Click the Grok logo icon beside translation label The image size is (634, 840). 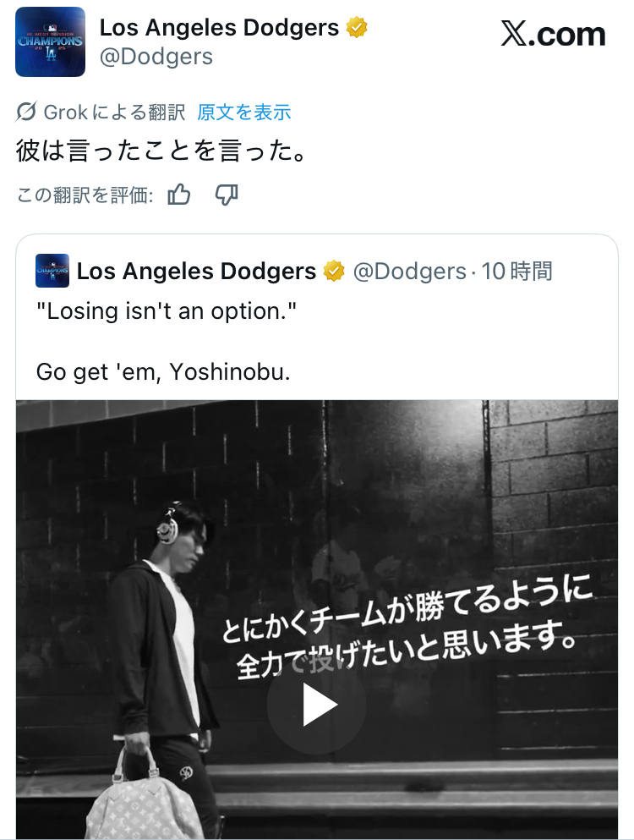pyautogui.click(x=26, y=112)
